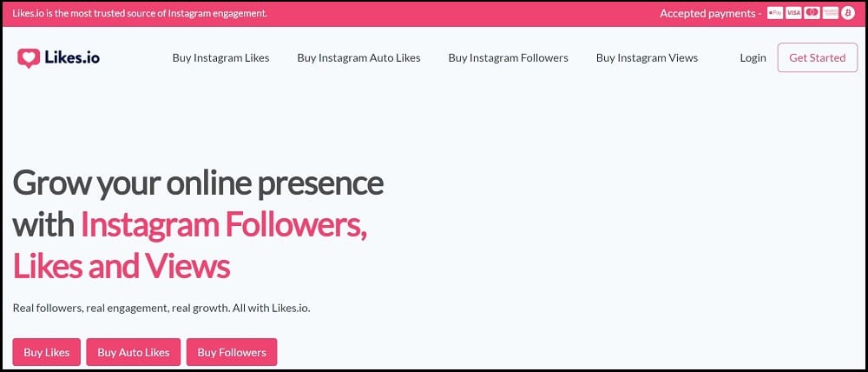This screenshot has height=372, width=868.
Task: Click the Buy Followers button
Action: point(232,352)
